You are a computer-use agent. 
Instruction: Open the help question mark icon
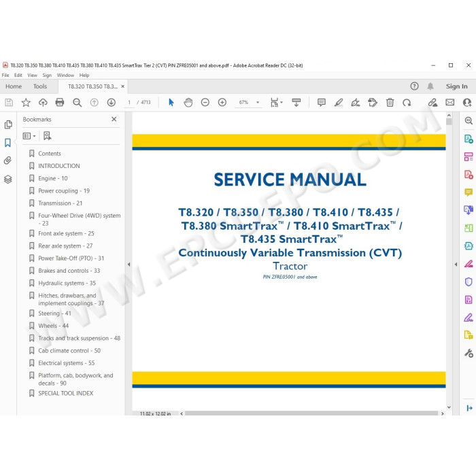(x=414, y=86)
